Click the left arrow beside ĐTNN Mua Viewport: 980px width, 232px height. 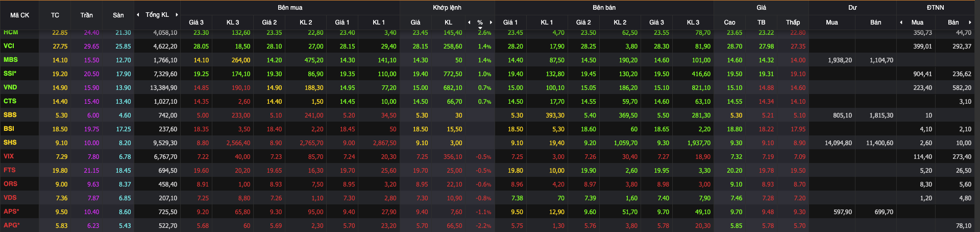[901, 22]
